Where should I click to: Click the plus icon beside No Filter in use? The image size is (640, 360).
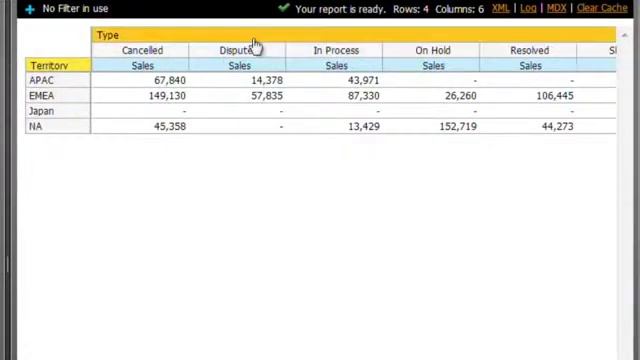coord(30,9)
